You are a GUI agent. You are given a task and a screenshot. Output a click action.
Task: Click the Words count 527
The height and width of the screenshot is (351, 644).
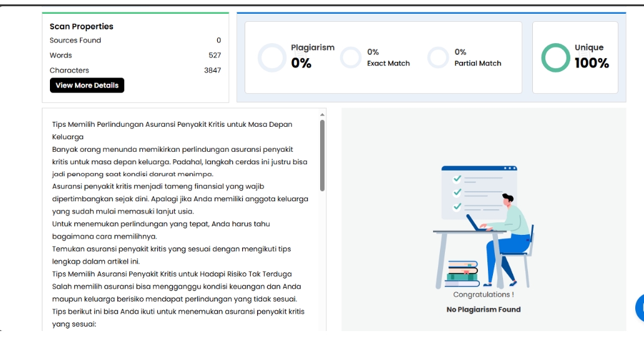[x=215, y=56]
